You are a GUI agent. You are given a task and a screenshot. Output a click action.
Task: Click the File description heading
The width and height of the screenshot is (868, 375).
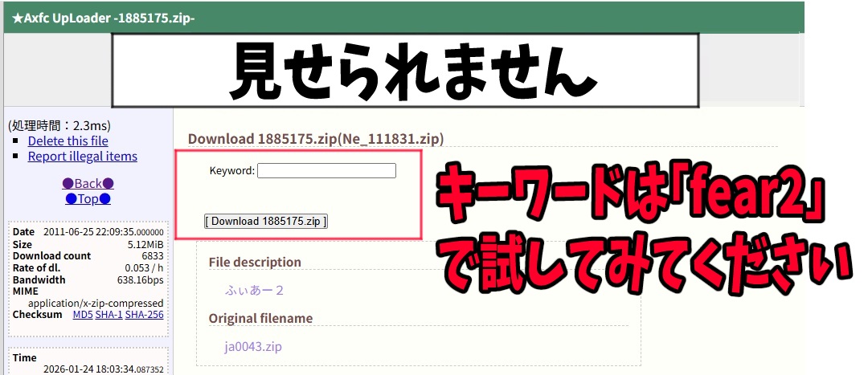(255, 262)
